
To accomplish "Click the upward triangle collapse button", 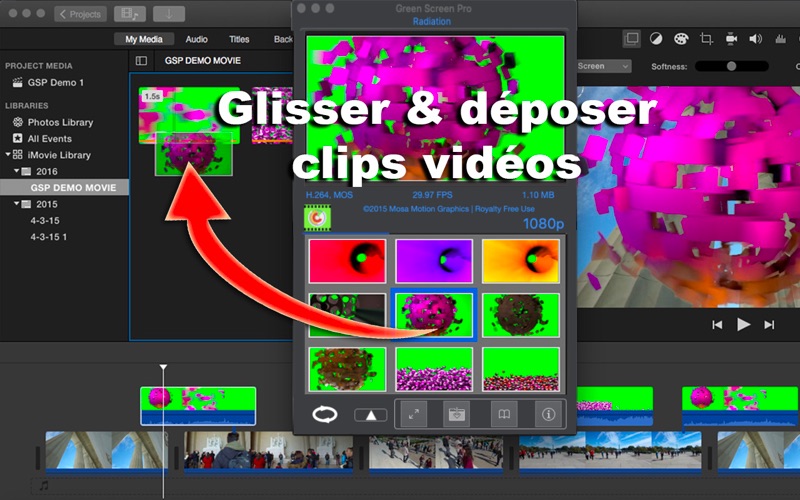I will tap(371, 415).
